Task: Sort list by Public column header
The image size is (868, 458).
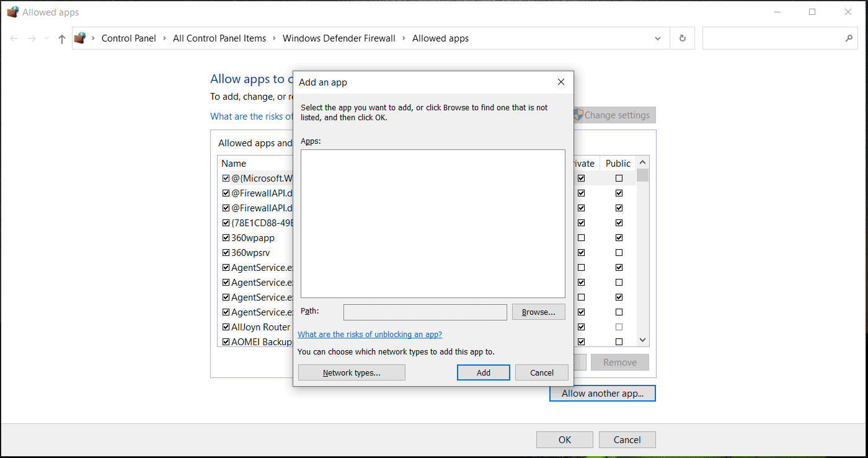Action: pyautogui.click(x=618, y=164)
